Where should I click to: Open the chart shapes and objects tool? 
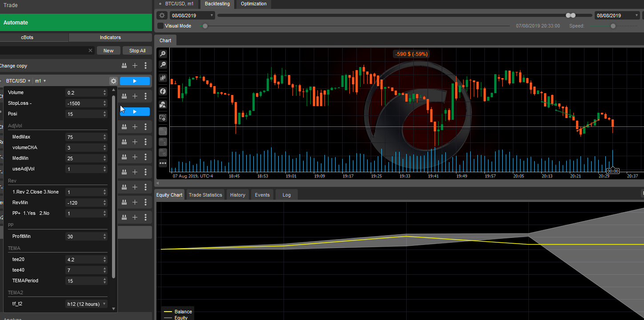(163, 105)
